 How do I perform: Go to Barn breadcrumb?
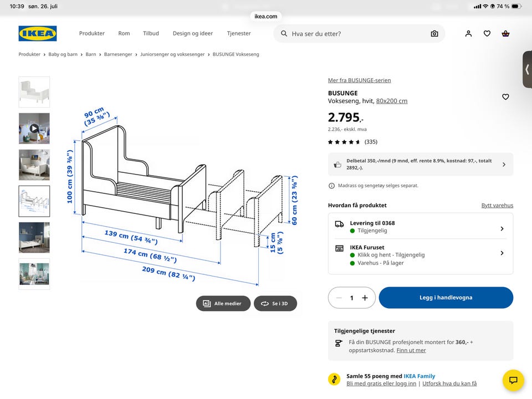90,54
